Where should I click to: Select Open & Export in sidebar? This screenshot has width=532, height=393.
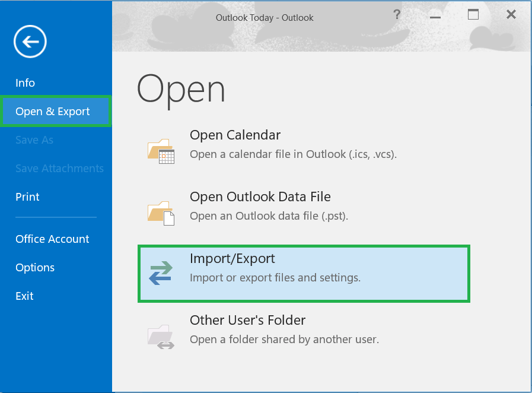click(56, 112)
